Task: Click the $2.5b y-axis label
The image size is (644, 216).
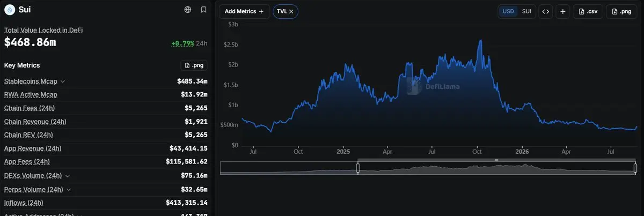Action: [231, 44]
